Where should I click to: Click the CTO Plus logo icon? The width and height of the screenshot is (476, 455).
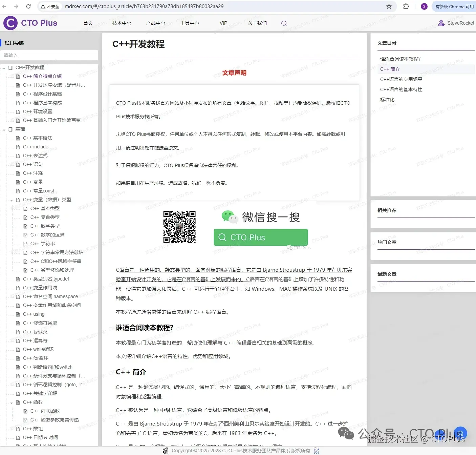coord(10,23)
